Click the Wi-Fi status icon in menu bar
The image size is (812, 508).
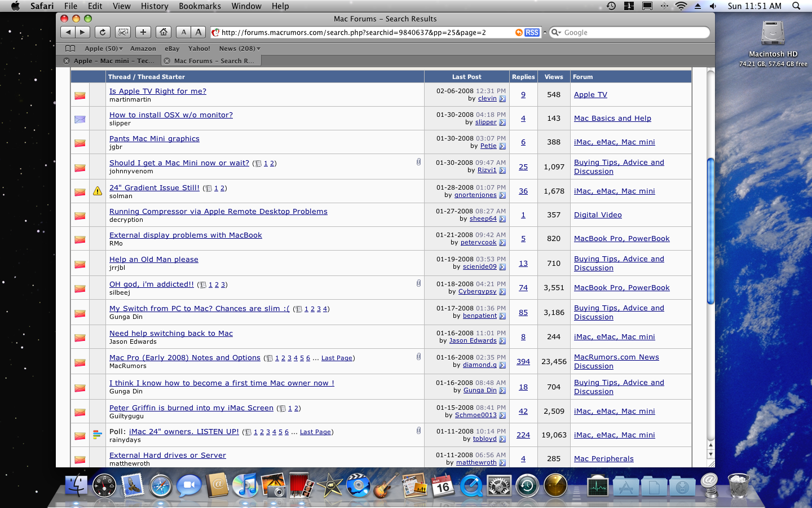point(681,6)
